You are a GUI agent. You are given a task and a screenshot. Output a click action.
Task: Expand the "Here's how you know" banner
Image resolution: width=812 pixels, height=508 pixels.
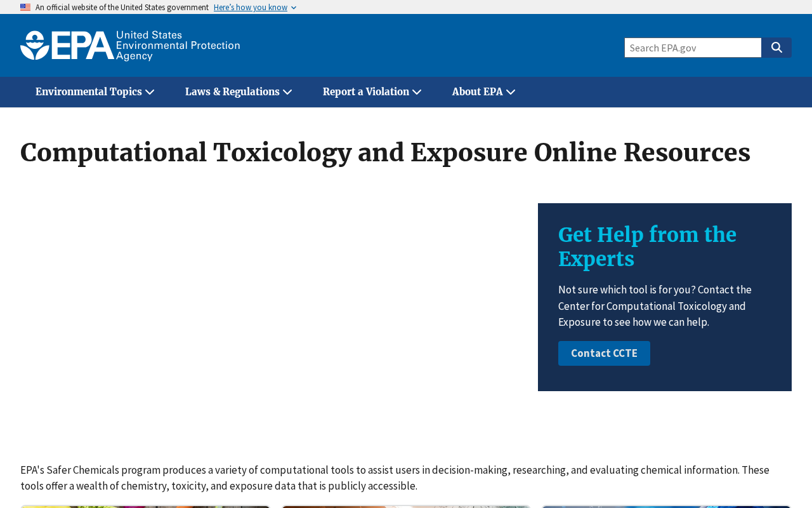click(x=251, y=8)
